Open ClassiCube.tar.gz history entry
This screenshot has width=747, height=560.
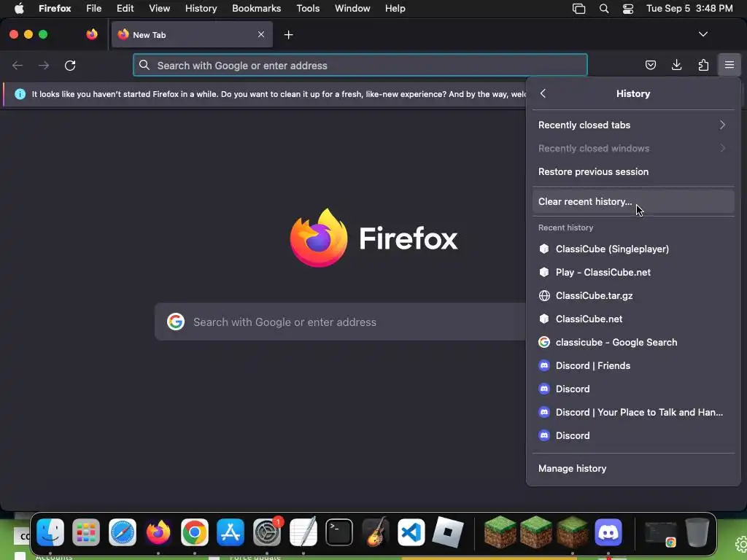tap(632, 296)
